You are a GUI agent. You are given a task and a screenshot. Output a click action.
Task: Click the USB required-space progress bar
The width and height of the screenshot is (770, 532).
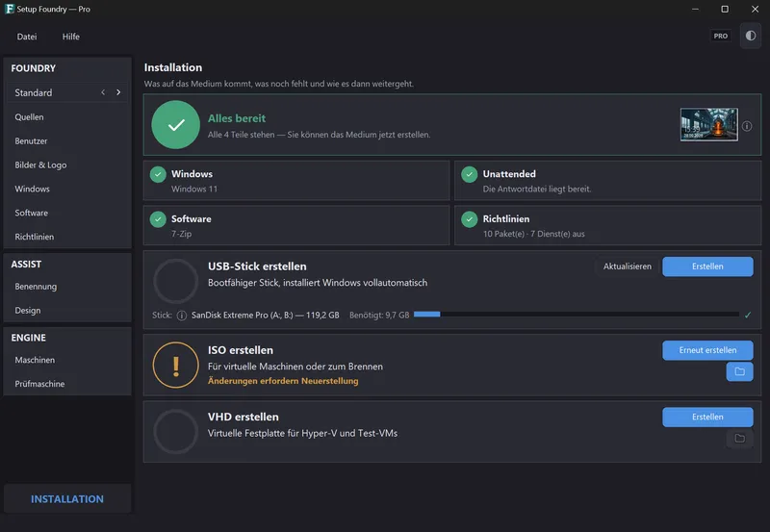[576, 315]
